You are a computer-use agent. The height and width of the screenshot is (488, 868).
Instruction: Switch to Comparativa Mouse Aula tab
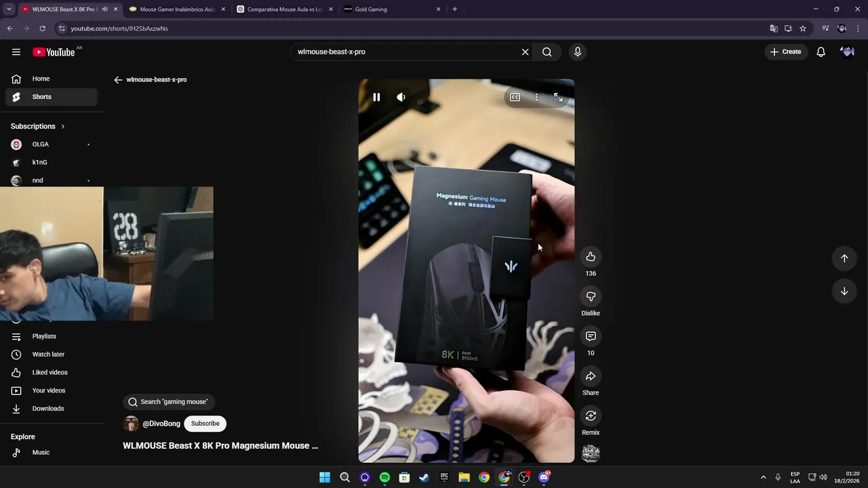pos(284,9)
